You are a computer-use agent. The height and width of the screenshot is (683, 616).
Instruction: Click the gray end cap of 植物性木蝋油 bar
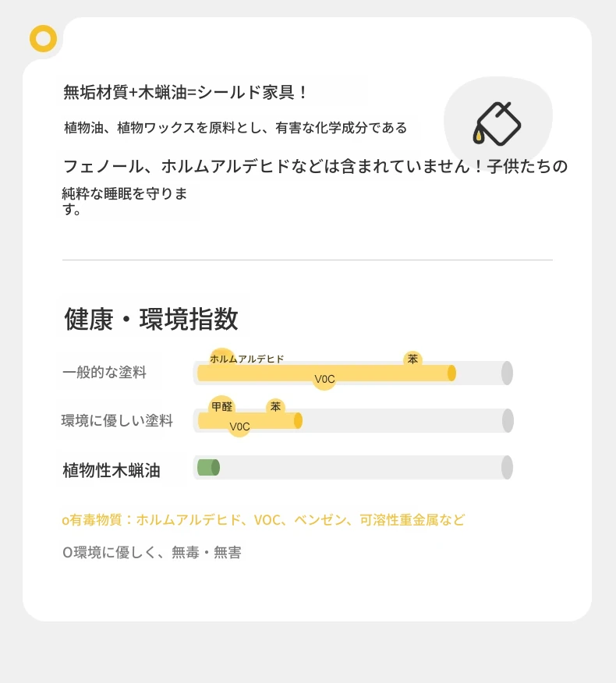[x=507, y=467]
